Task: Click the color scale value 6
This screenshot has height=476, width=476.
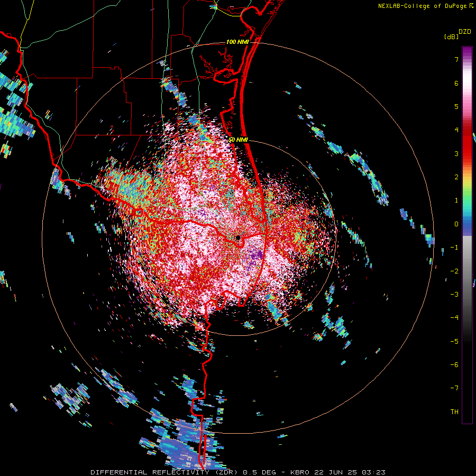Action: pyautogui.click(x=456, y=83)
